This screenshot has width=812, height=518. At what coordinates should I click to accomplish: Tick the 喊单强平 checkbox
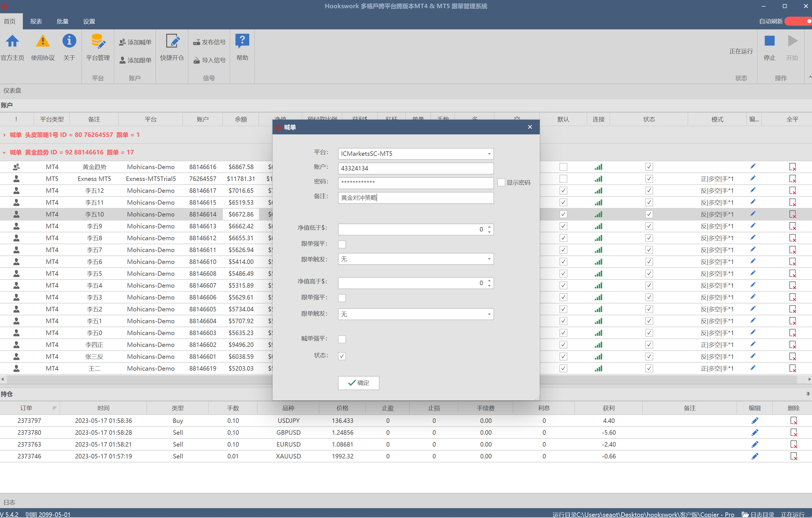[342, 339]
